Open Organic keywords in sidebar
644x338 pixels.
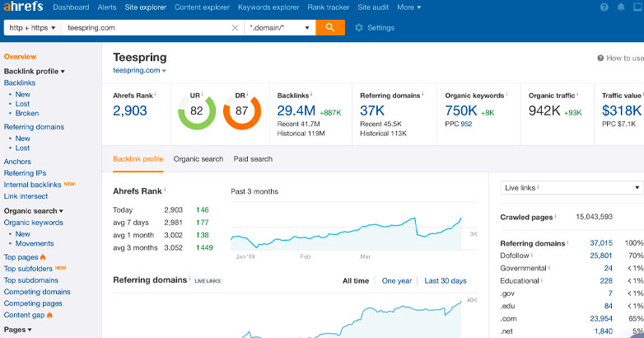point(33,223)
